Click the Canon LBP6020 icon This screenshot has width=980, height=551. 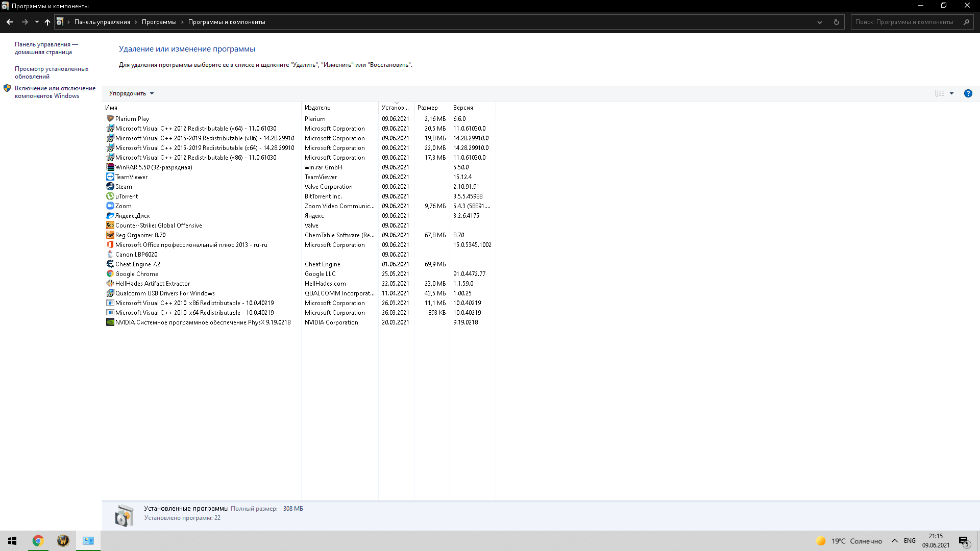110,254
